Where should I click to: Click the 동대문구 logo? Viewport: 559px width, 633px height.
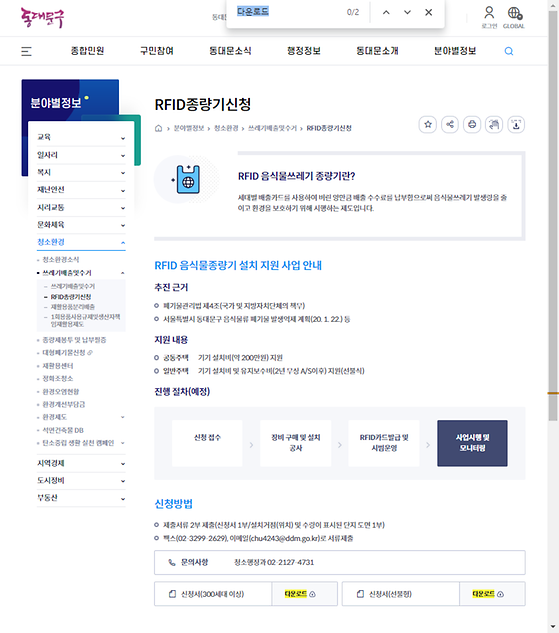(42, 18)
